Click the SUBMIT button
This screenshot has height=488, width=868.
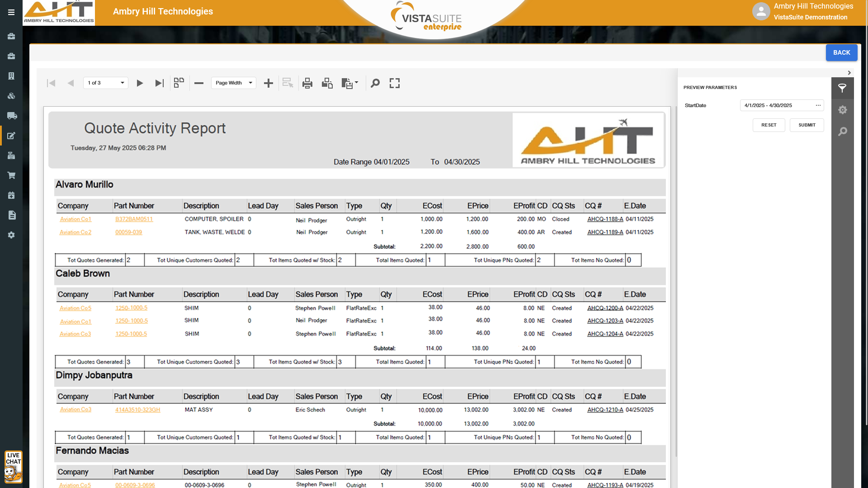pos(807,125)
